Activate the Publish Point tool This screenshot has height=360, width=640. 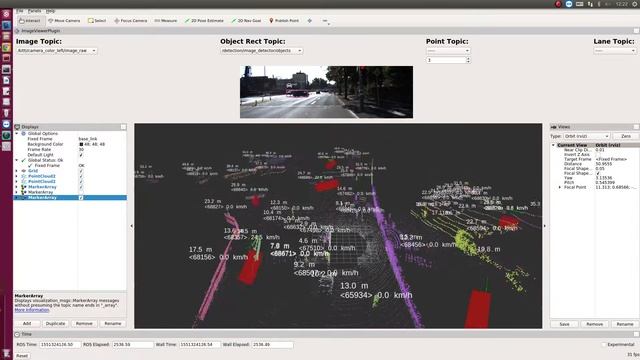point(284,20)
